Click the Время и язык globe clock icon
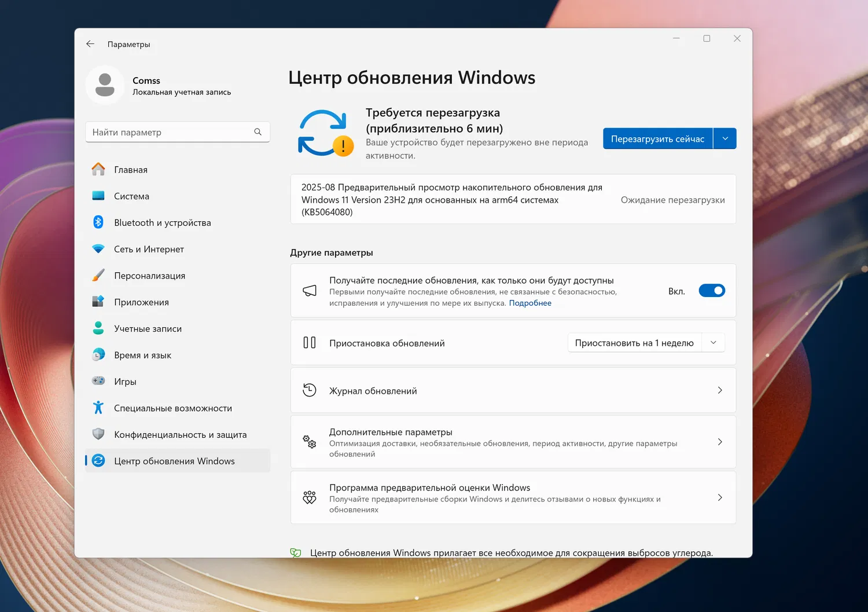 point(98,354)
